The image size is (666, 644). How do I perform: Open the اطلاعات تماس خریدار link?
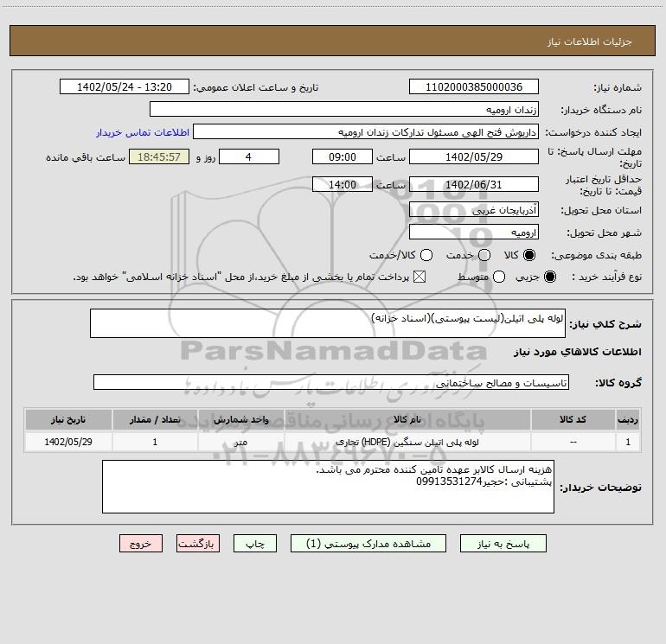click(x=143, y=132)
